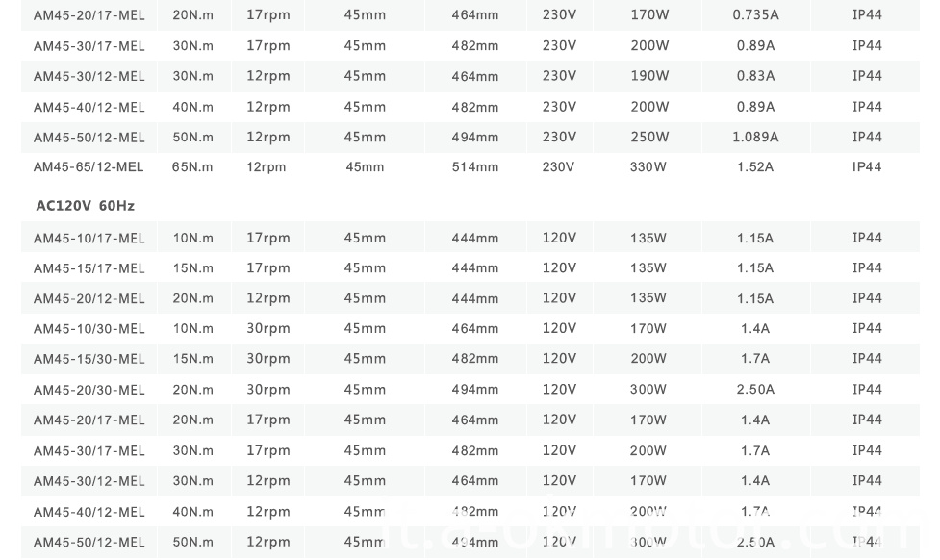
Task: Click the AM45-10/17-MEL model cell
Action: click(x=89, y=239)
